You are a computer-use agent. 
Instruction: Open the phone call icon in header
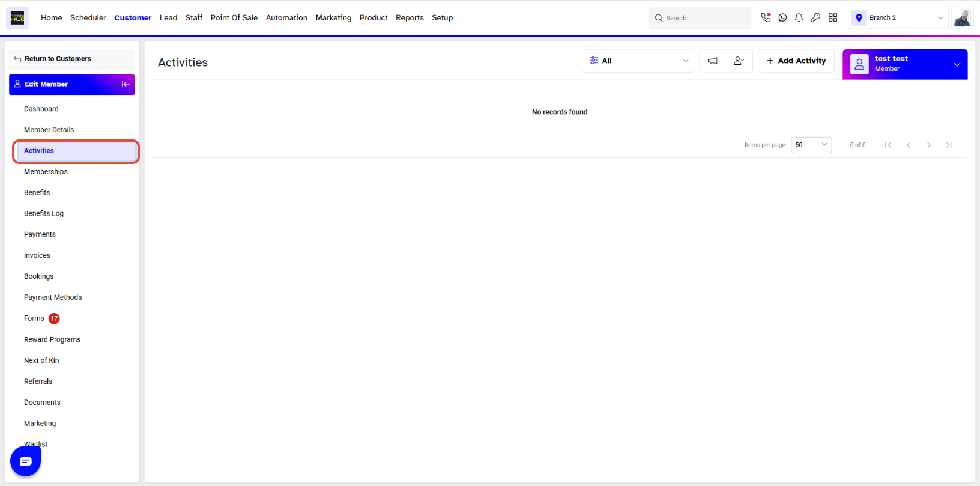pyautogui.click(x=766, y=17)
